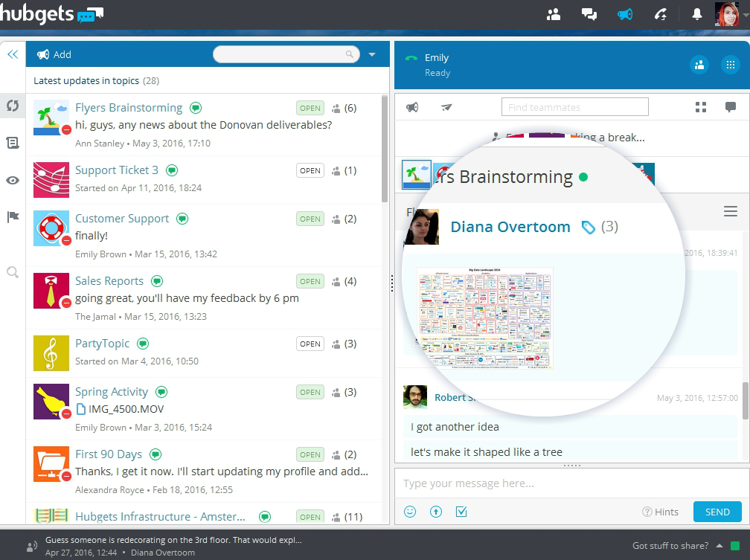Open Hints help link

click(660, 512)
